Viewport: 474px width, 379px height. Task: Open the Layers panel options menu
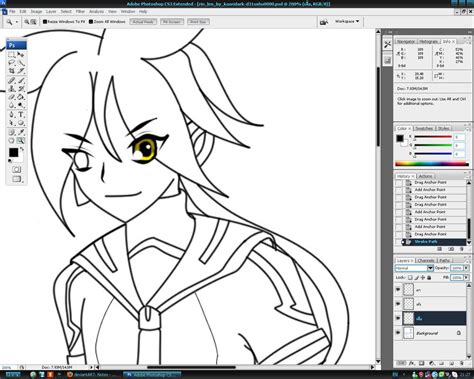pyautogui.click(x=467, y=261)
